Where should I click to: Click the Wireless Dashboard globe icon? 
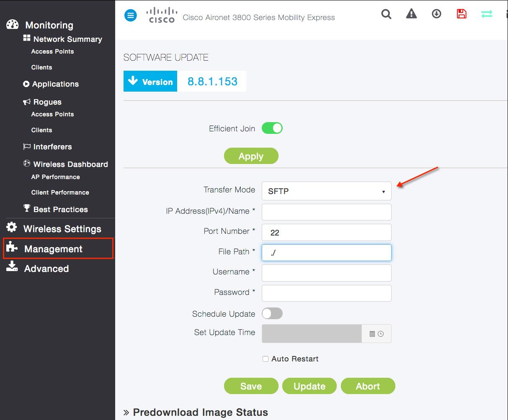(27, 164)
